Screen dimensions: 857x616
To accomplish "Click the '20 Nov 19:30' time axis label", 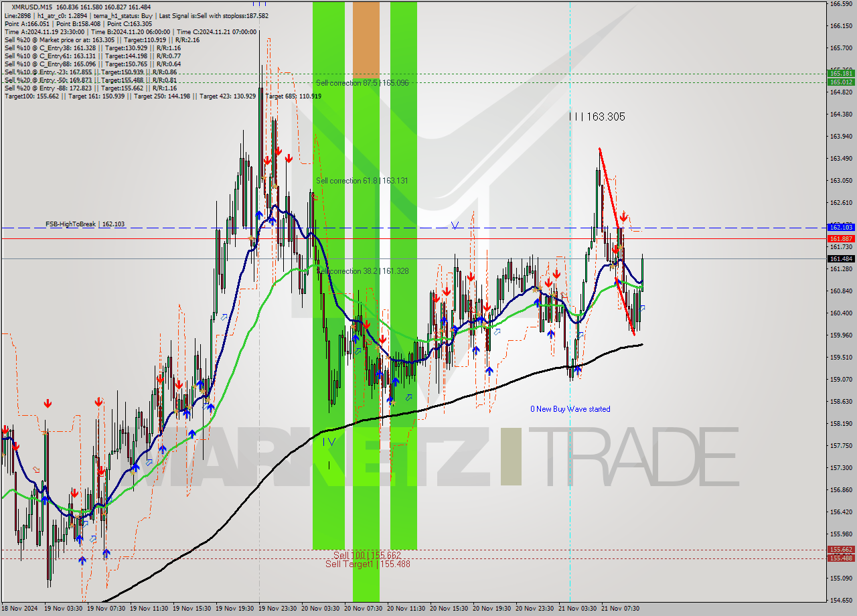I will coord(492,609).
